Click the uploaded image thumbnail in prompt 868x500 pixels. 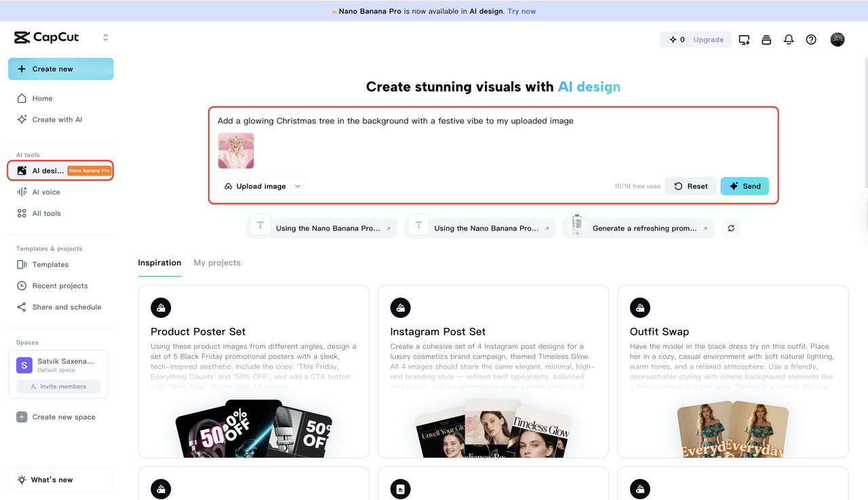(236, 150)
